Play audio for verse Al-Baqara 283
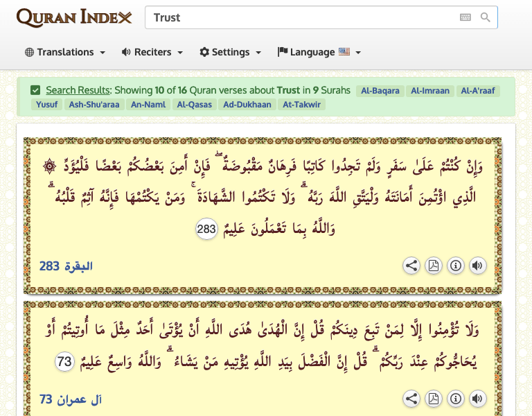The image size is (532, 416). 477,266
